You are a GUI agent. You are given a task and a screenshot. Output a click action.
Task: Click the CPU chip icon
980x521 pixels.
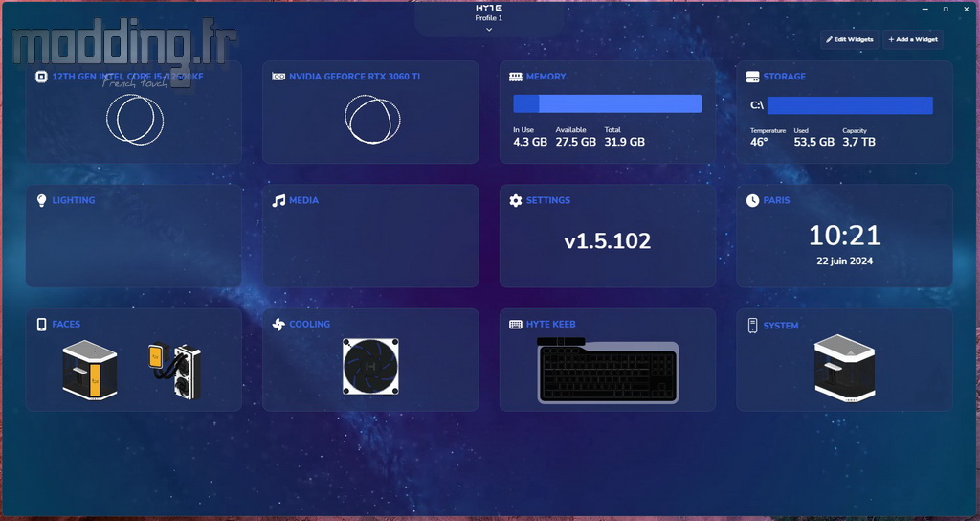tap(41, 77)
